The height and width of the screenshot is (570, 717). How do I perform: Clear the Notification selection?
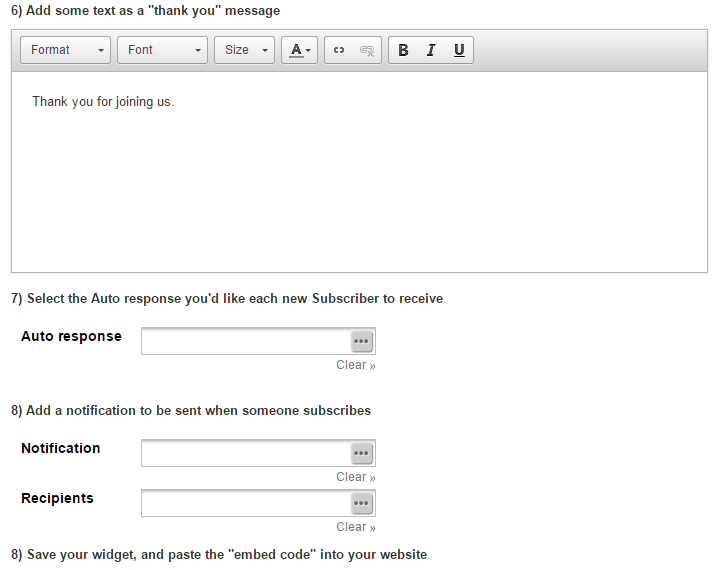click(x=355, y=477)
